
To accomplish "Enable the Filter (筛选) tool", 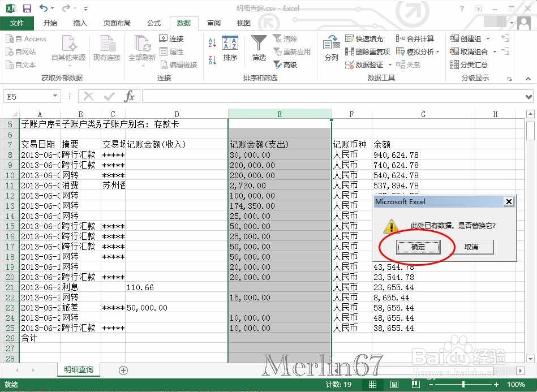I will 258,51.
